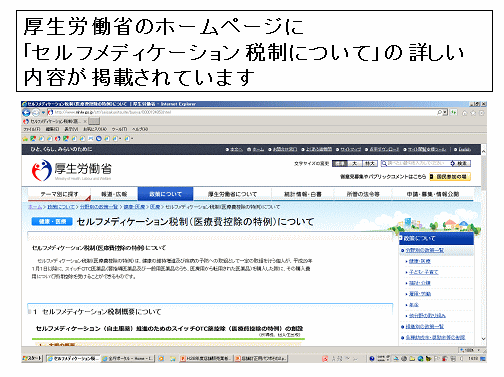Open the ツール(T) menu
This screenshot has width=504, height=377.
click(119, 129)
